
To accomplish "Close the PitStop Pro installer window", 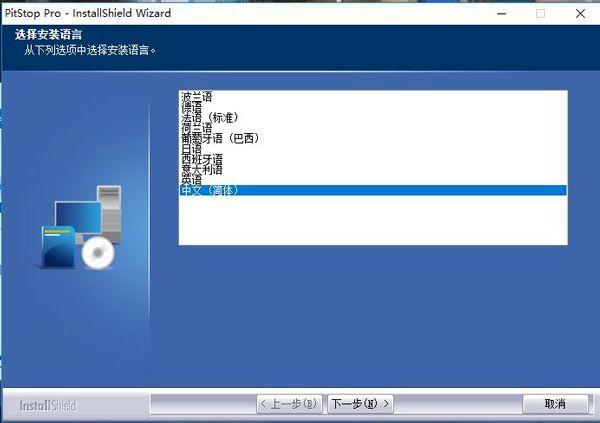I will 580,14.
